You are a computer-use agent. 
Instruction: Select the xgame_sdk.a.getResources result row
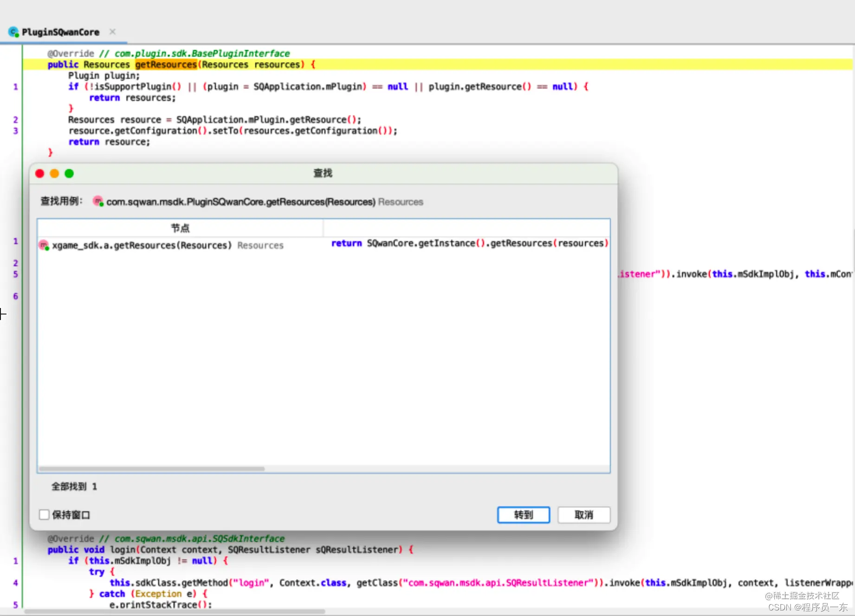[324, 245]
